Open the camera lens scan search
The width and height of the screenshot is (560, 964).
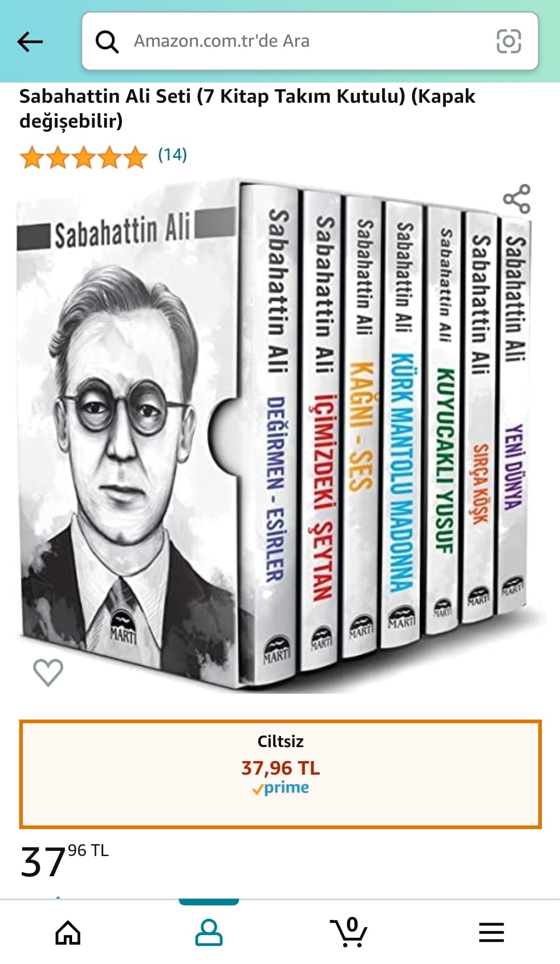click(509, 41)
